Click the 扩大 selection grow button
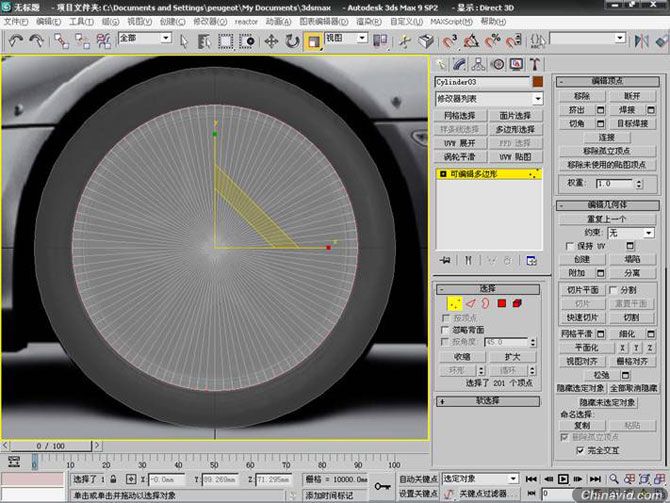 512,356
